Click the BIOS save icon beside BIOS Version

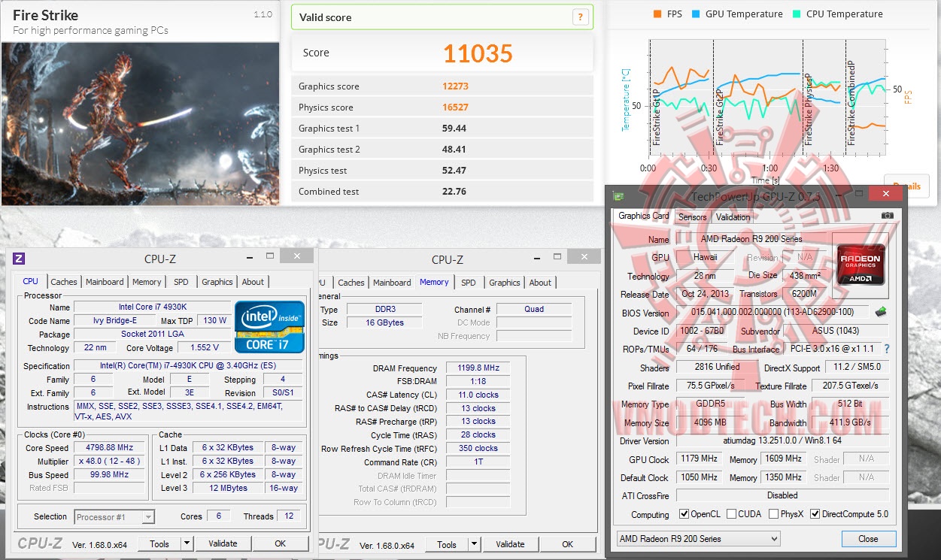tap(881, 312)
